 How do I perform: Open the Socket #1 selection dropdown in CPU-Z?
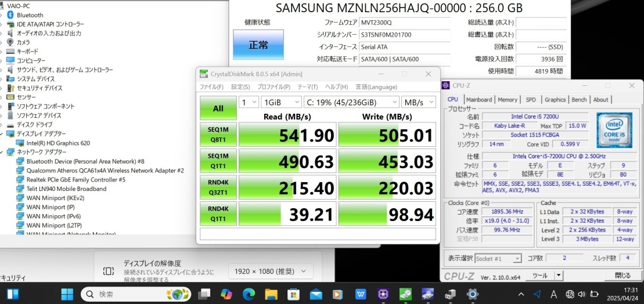coord(498,259)
